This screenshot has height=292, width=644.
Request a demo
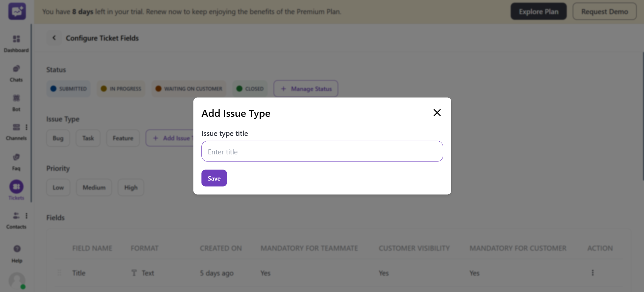click(x=604, y=11)
